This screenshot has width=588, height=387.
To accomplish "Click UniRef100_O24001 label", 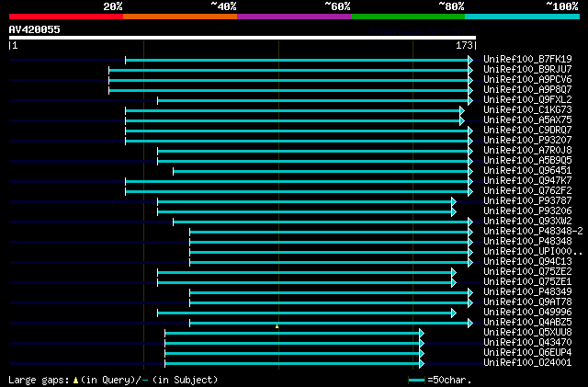I will click(x=527, y=363).
